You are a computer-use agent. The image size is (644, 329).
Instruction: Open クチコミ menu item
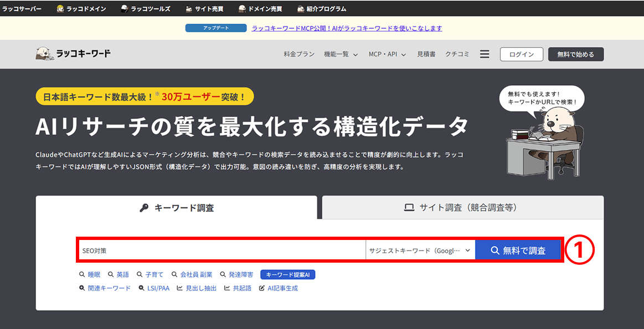[457, 54]
